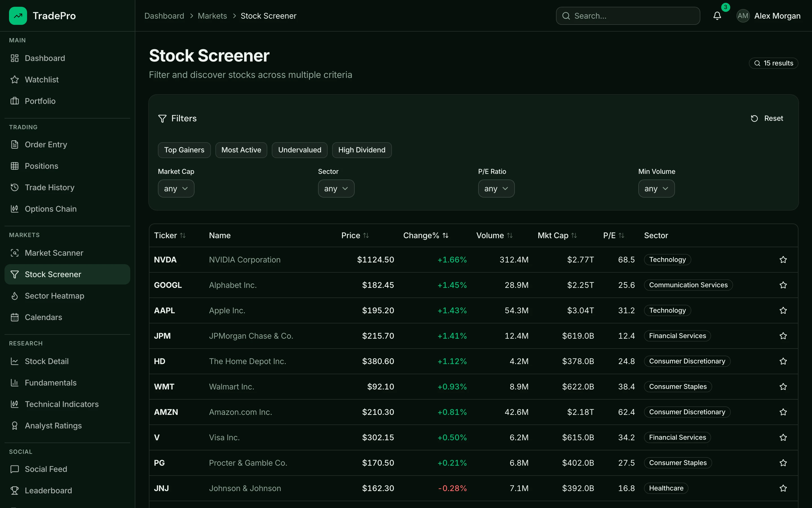Open the P/E Ratio dropdown
The image size is (812, 508).
click(496, 189)
